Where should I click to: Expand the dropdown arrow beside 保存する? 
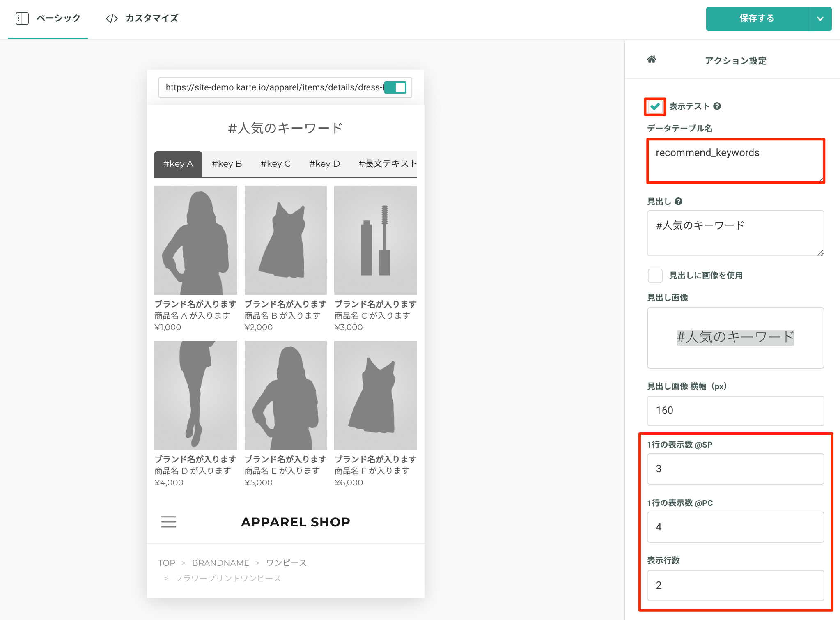[820, 18]
